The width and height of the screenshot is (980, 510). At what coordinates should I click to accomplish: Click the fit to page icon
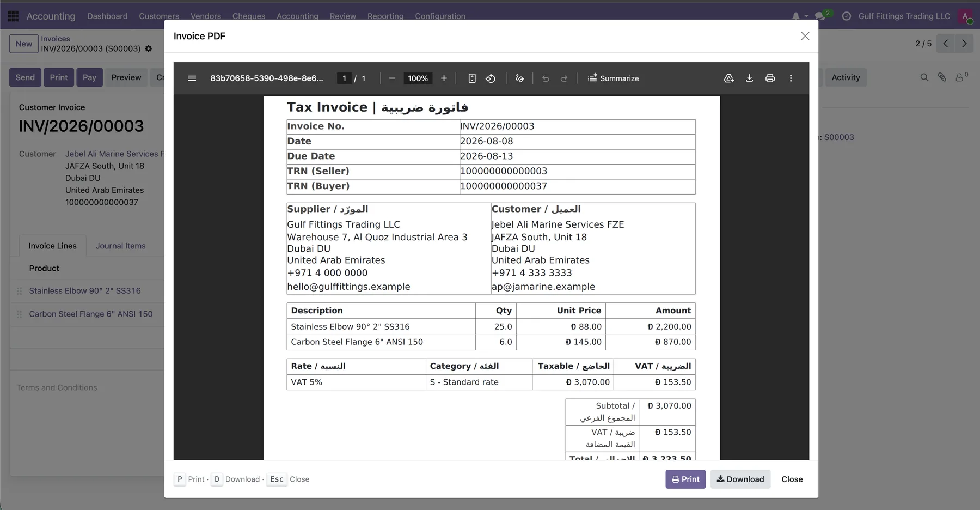point(472,78)
